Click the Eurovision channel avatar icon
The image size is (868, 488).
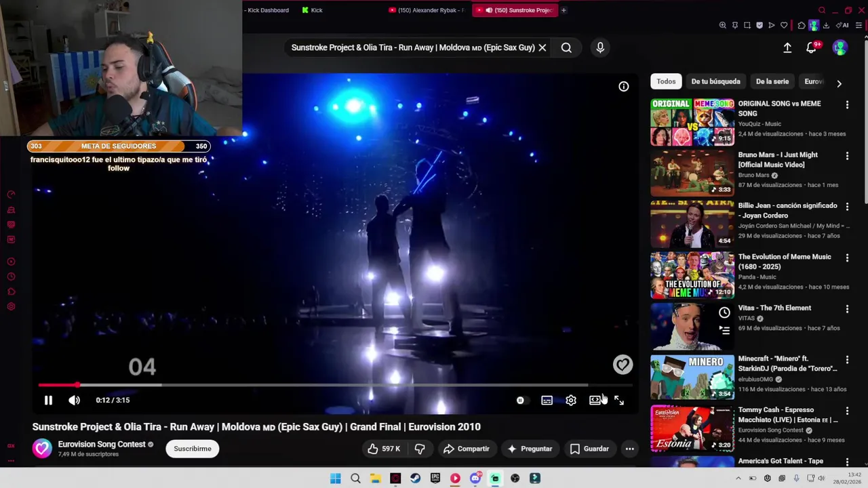click(42, 449)
